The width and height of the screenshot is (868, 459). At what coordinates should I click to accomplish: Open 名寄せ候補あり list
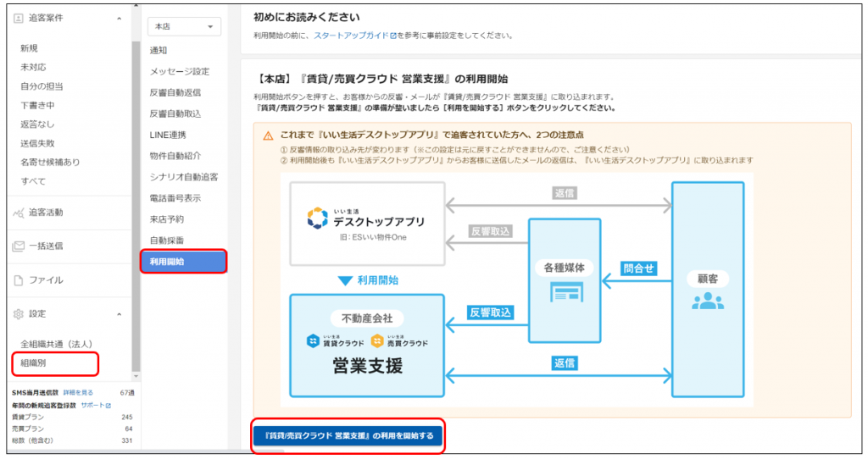point(50,162)
